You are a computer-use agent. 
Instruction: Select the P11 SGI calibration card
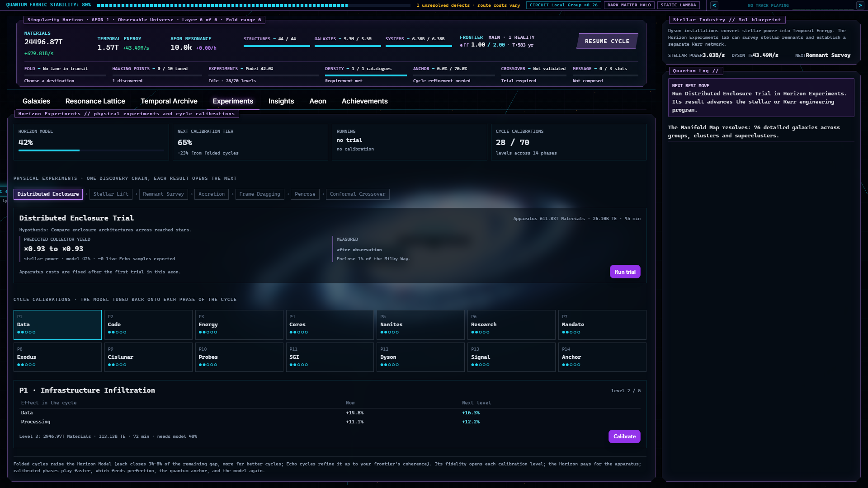(x=330, y=357)
